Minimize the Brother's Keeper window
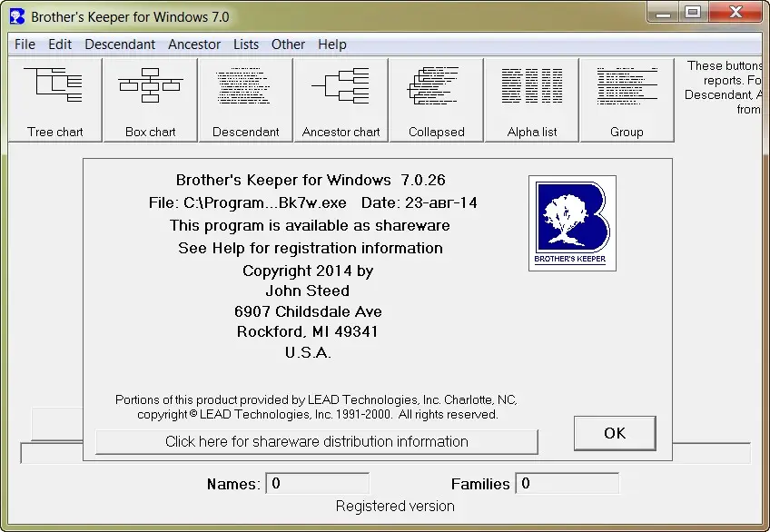The width and height of the screenshot is (770, 532). click(663, 12)
